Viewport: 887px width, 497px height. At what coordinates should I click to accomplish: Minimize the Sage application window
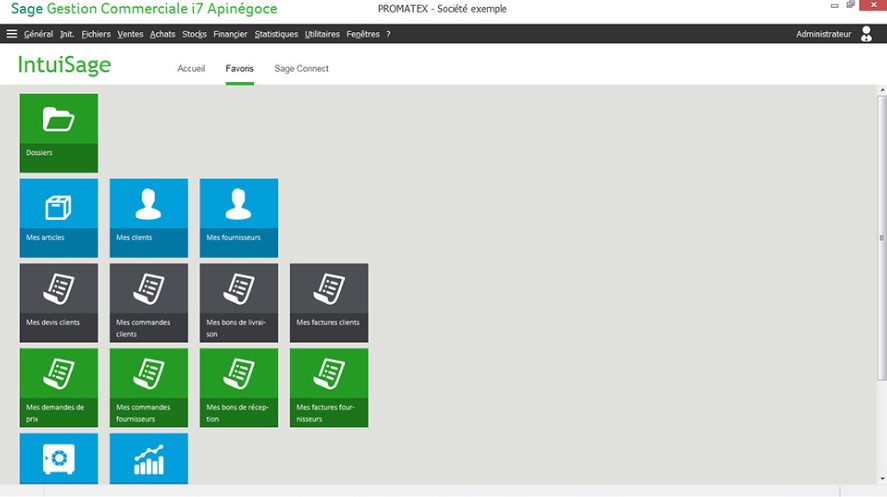[x=834, y=5]
